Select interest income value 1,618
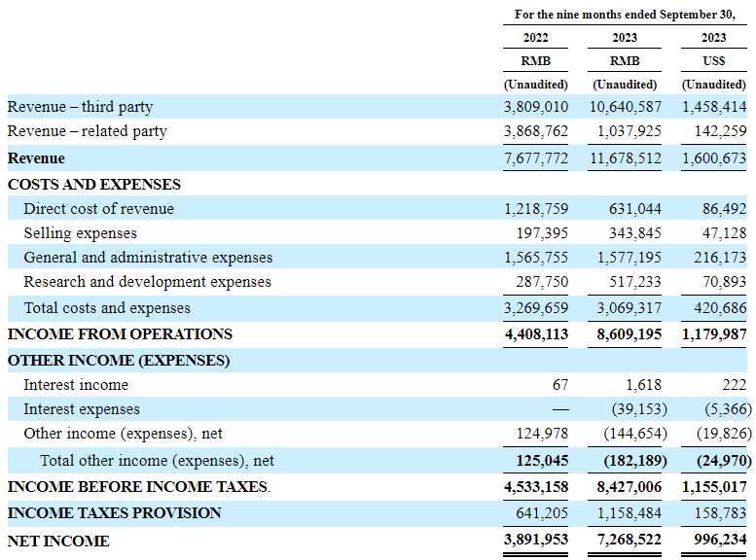This screenshot has height=560, width=756. point(644,385)
